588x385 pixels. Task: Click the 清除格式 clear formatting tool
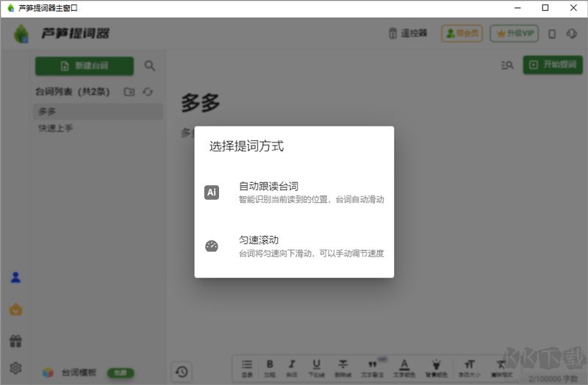point(501,368)
